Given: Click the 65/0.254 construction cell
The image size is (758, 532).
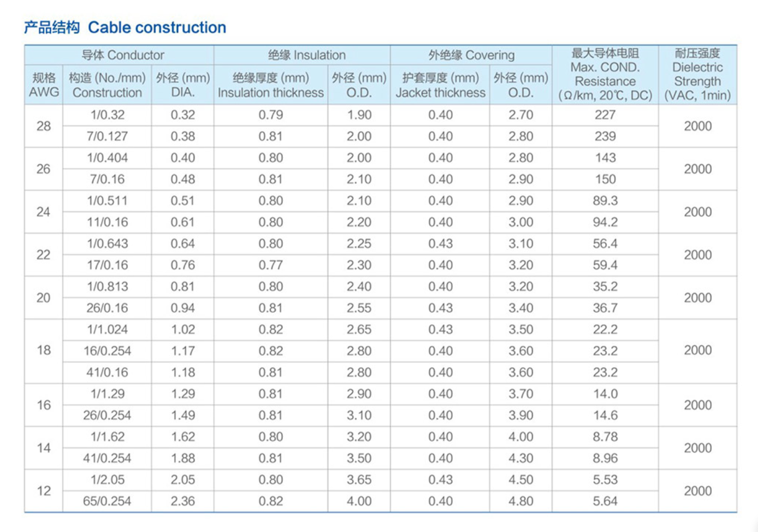Looking at the screenshot, I should (107, 502).
